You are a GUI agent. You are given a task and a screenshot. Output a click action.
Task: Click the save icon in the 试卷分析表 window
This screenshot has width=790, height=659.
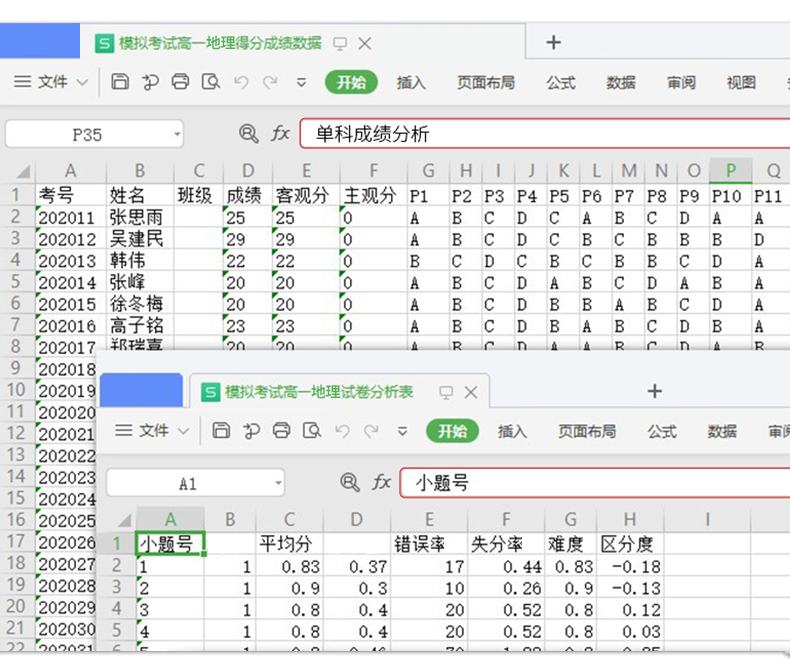222,431
